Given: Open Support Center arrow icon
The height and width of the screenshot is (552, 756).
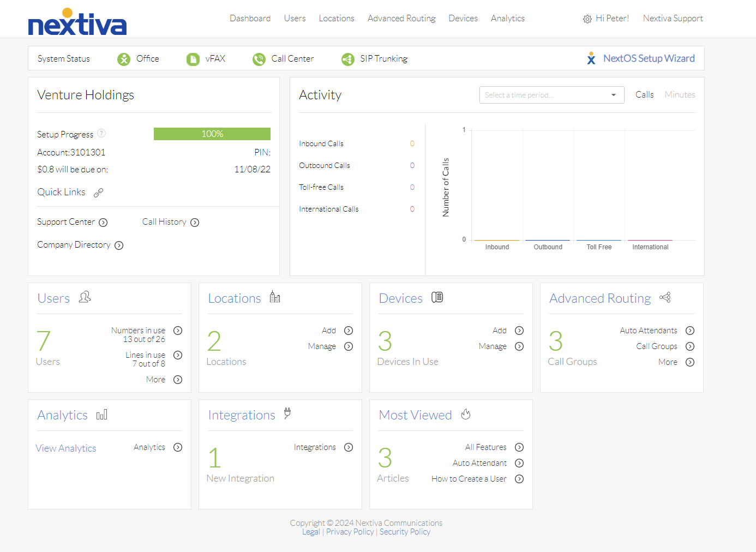Looking at the screenshot, I should 103,223.
